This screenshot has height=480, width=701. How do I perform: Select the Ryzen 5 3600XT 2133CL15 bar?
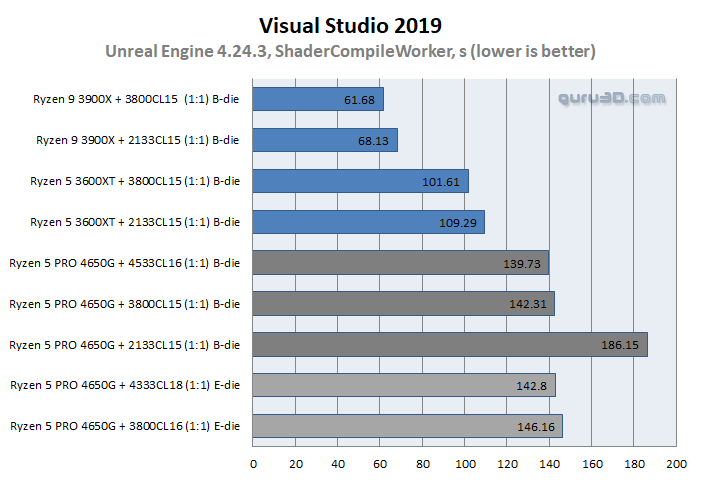click(x=368, y=222)
